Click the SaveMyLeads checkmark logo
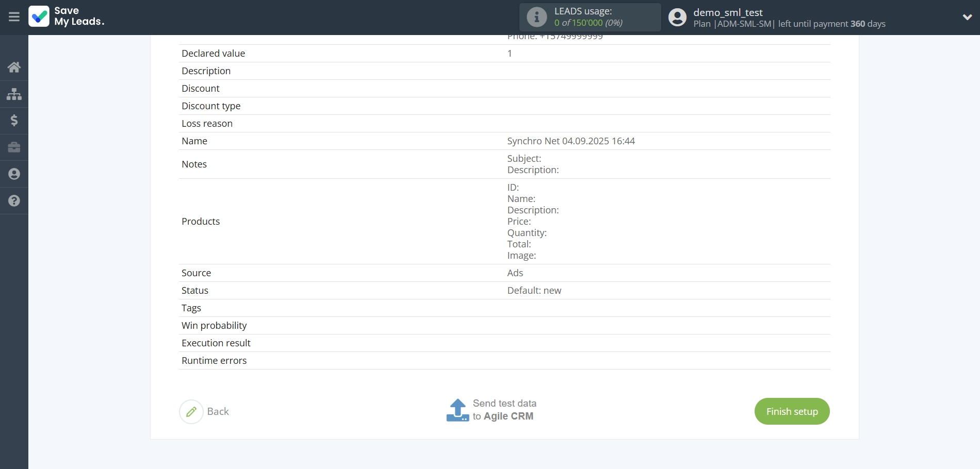This screenshot has height=469, width=980. 39,16
